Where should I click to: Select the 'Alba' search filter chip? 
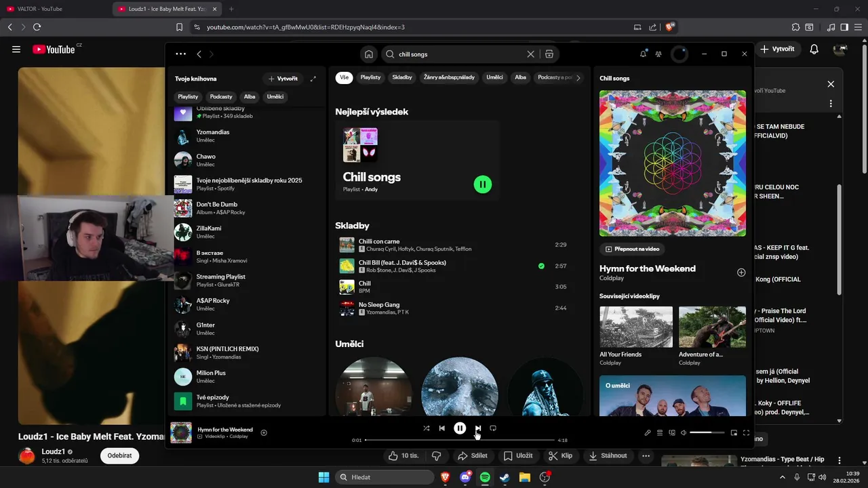(x=521, y=77)
